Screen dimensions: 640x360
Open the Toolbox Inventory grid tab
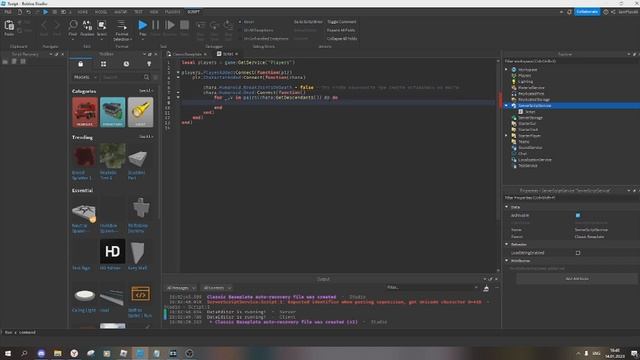coord(103,64)
